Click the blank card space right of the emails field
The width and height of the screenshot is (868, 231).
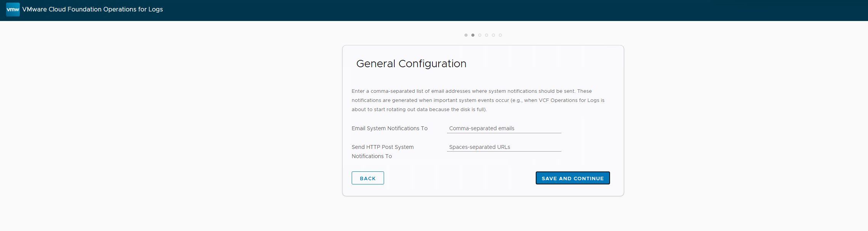(591, 128)
